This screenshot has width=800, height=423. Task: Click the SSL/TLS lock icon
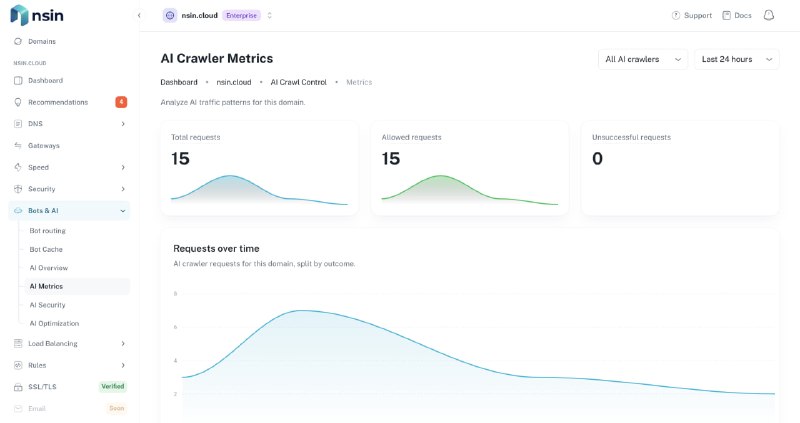tap(18, 387)
